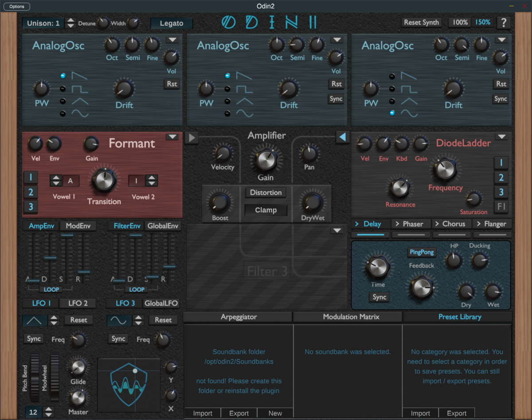Viewport: 532px width, 420px height.
Task: Click Options menu button
Action: 16,6
